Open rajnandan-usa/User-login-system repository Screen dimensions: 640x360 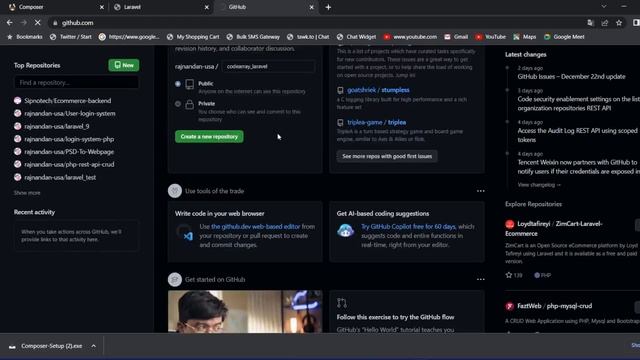pos(70,113)
